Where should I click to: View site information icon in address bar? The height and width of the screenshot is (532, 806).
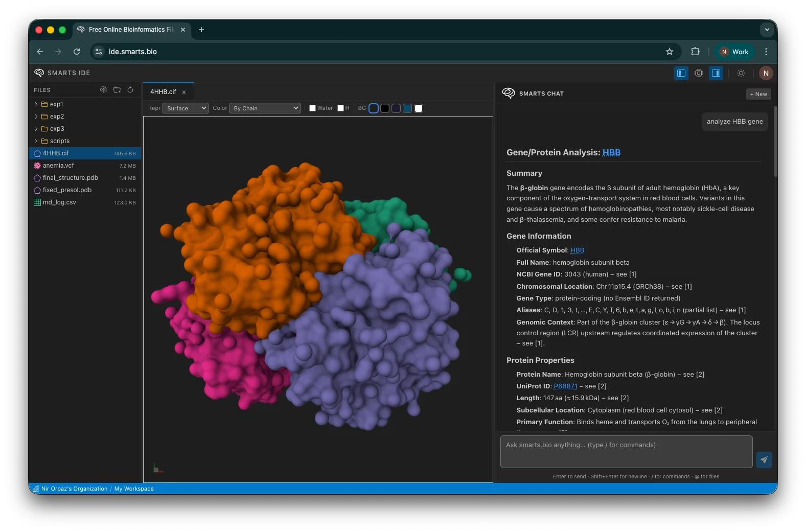click(x=99, y=52)
